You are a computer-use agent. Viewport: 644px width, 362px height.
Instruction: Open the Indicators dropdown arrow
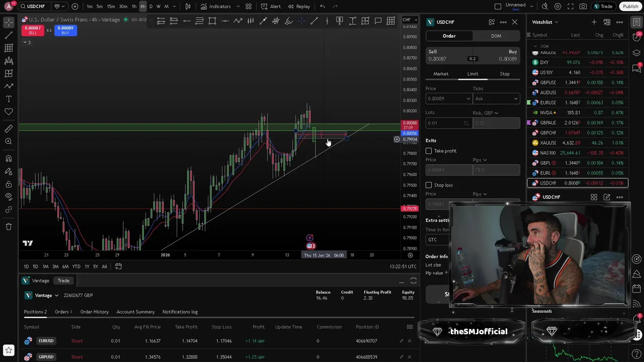(238, 7)
